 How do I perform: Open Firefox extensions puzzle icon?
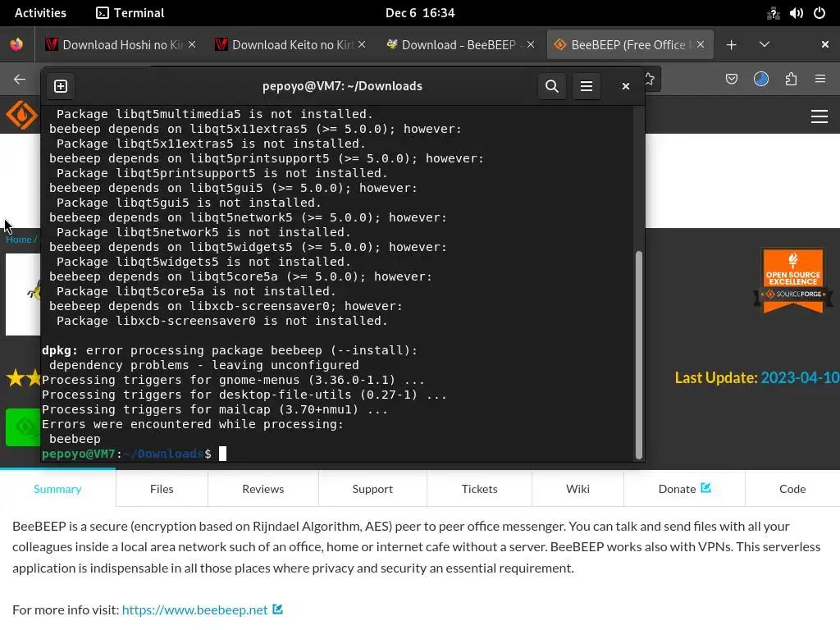791,80
